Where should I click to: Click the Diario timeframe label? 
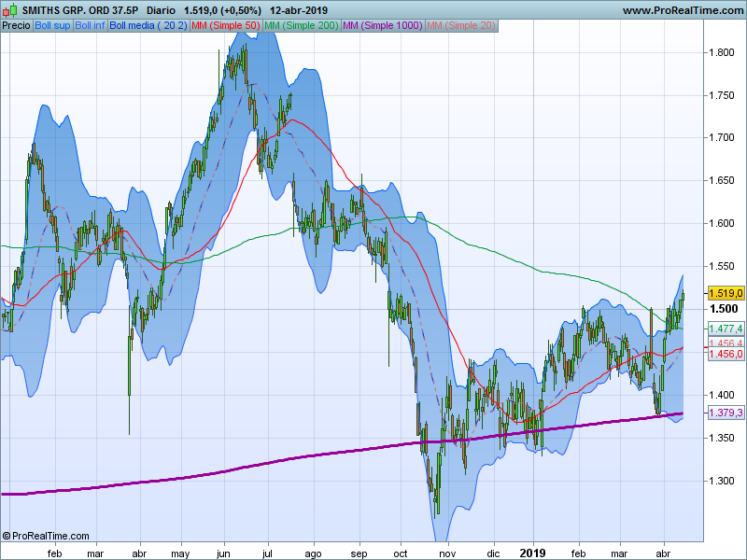tap(161, 10)
